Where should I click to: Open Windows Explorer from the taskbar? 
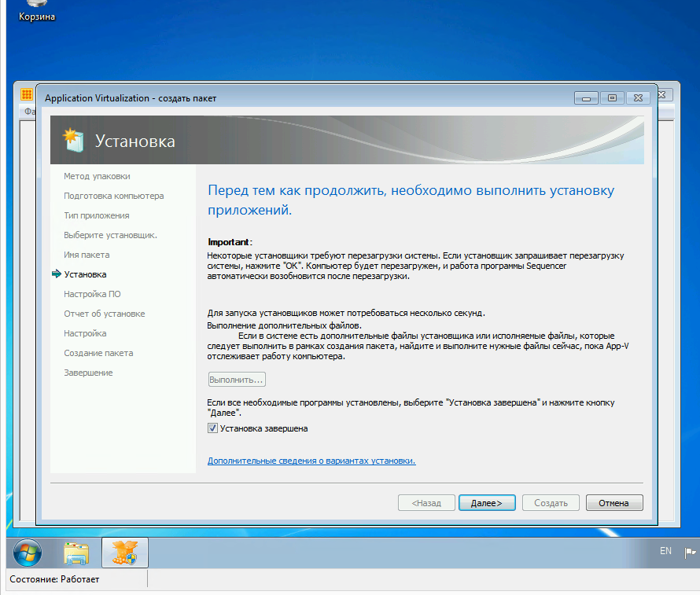pyautogui.click(x=76, y=553)
